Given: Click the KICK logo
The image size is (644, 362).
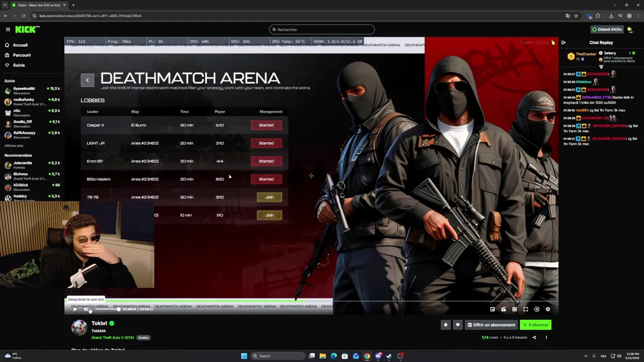Looking at the screenshot, I should [x=27, y=30].
